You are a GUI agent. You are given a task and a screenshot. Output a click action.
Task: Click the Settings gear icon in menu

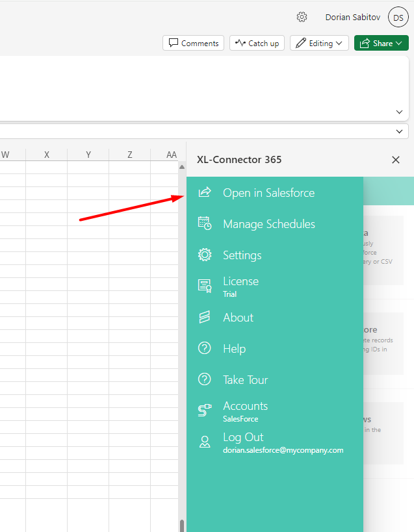[205, 255]
